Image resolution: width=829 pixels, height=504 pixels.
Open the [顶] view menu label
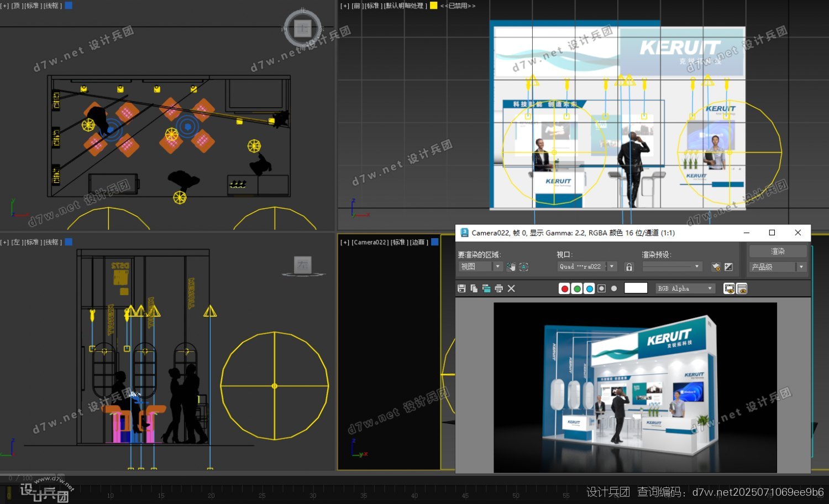tap(17, 6)
